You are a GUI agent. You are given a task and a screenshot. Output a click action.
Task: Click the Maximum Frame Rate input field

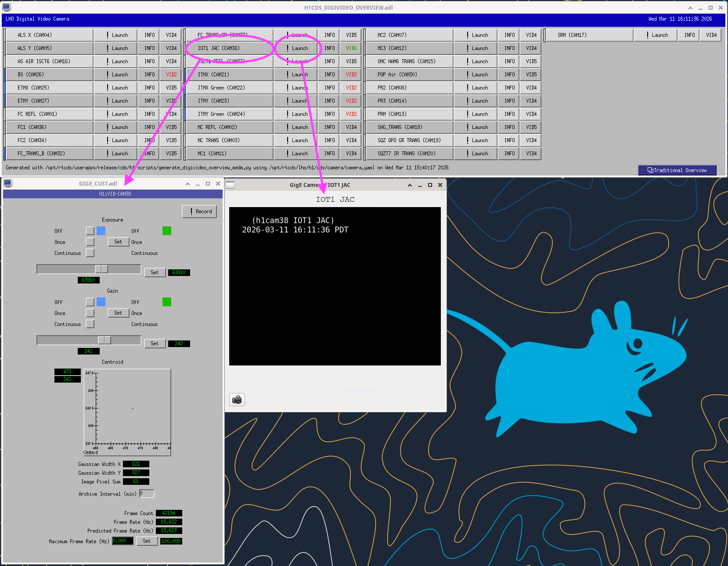point(123,541)
